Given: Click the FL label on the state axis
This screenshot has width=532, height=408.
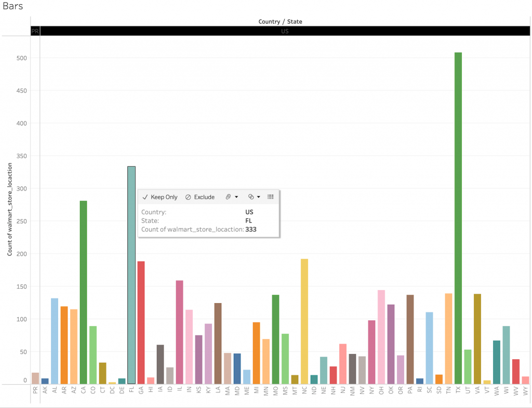Looking at the screenshot, I should pos(131,390).
